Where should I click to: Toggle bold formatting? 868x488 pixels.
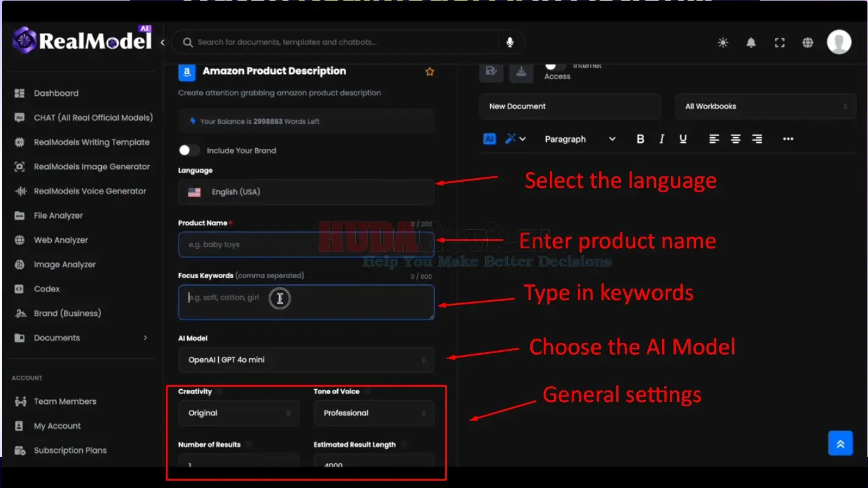pyautogui.click(x=640, y=139)
